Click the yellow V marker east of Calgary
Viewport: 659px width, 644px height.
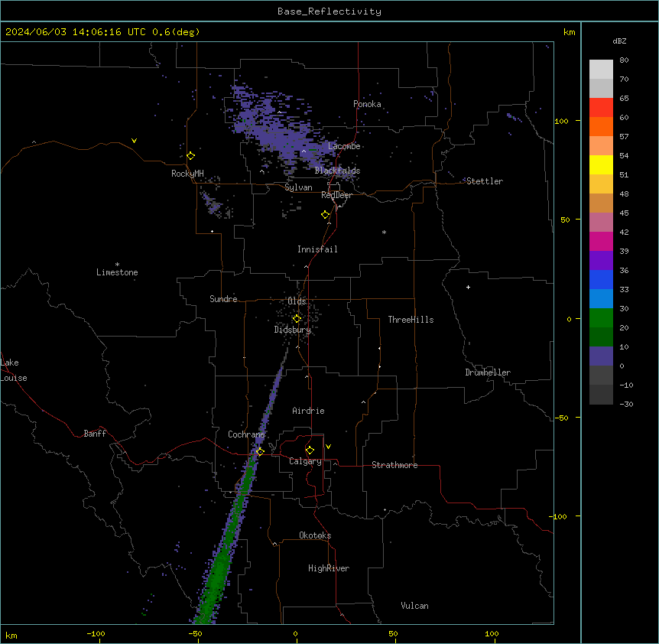(x=328, y=447)
